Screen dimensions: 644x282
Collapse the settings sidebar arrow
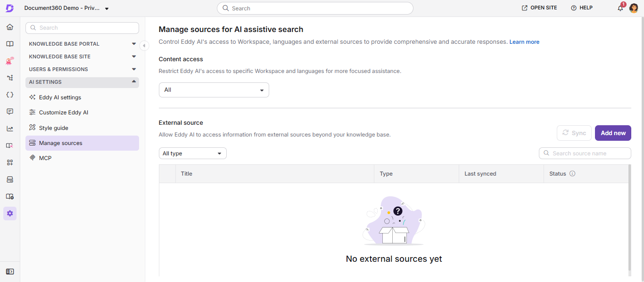(144, 46)
